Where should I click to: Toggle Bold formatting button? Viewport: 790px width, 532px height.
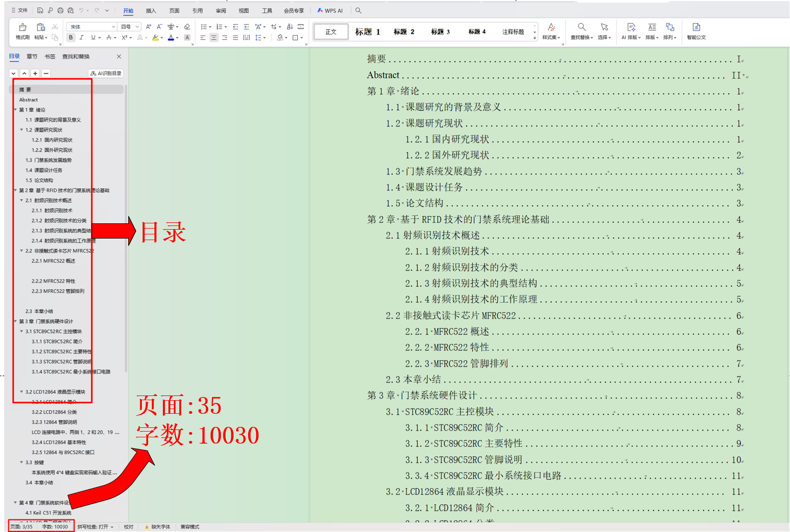(x=71, y=38)
